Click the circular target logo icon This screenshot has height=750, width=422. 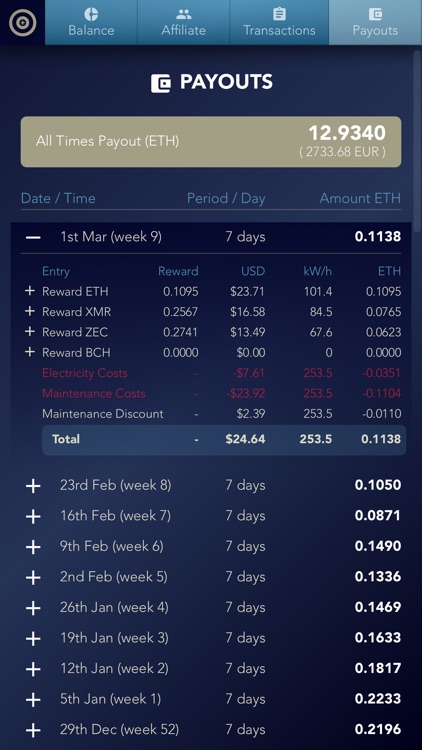(x=22, y=22)
